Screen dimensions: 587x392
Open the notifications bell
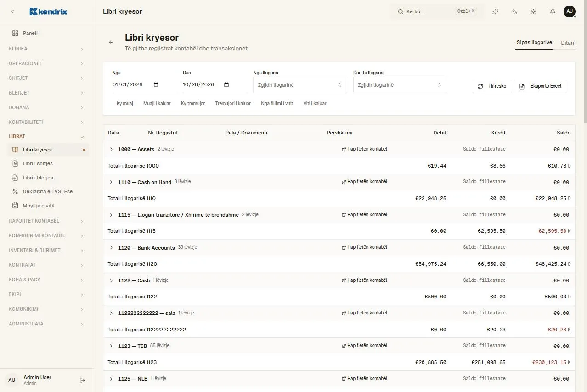coord(553,11)
